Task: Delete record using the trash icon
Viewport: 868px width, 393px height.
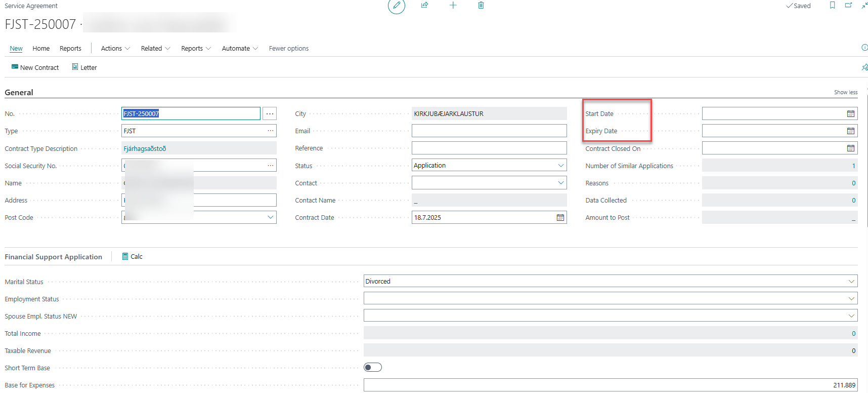Action: point(481,5)
